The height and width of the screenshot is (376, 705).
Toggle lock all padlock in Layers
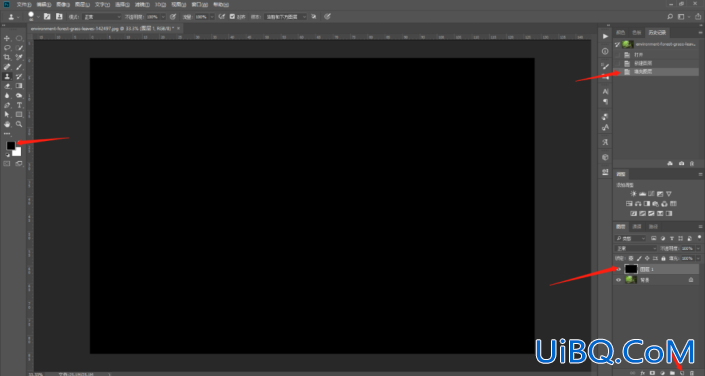click(x=663, y=259)
